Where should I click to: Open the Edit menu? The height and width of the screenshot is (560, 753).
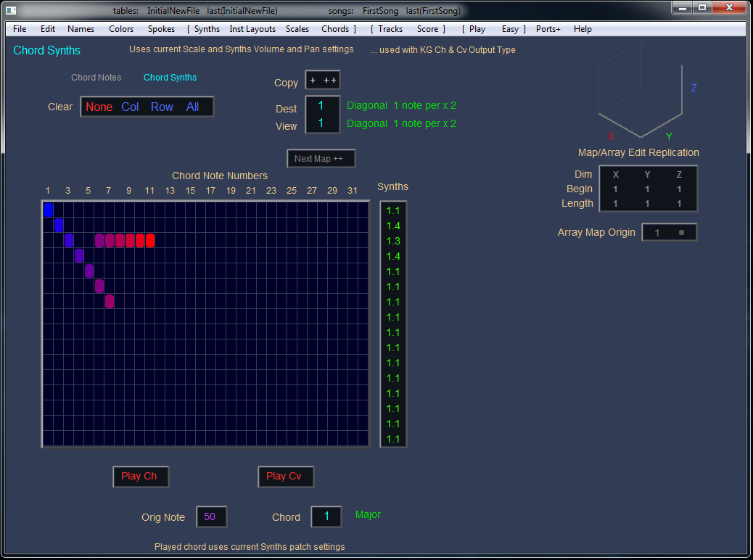[x=48, y=29]
